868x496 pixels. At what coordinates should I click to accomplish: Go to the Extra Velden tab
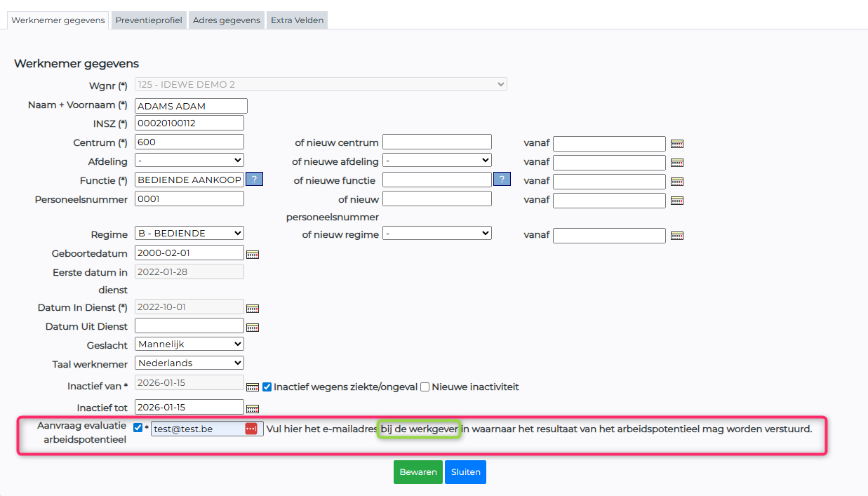point(297,20)
